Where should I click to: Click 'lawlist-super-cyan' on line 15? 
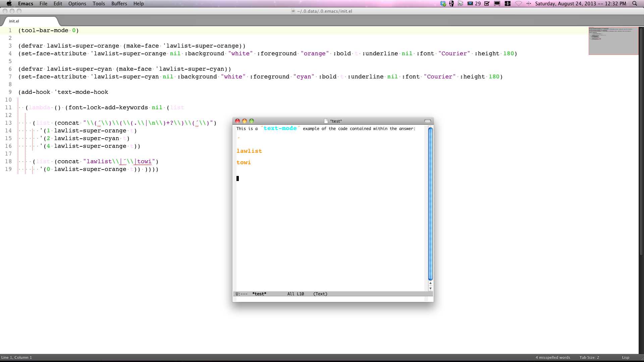[x=87, y=138]
